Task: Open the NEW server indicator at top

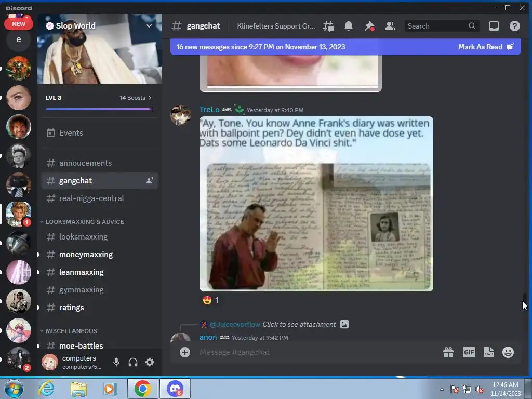Action: pos(19,24)
